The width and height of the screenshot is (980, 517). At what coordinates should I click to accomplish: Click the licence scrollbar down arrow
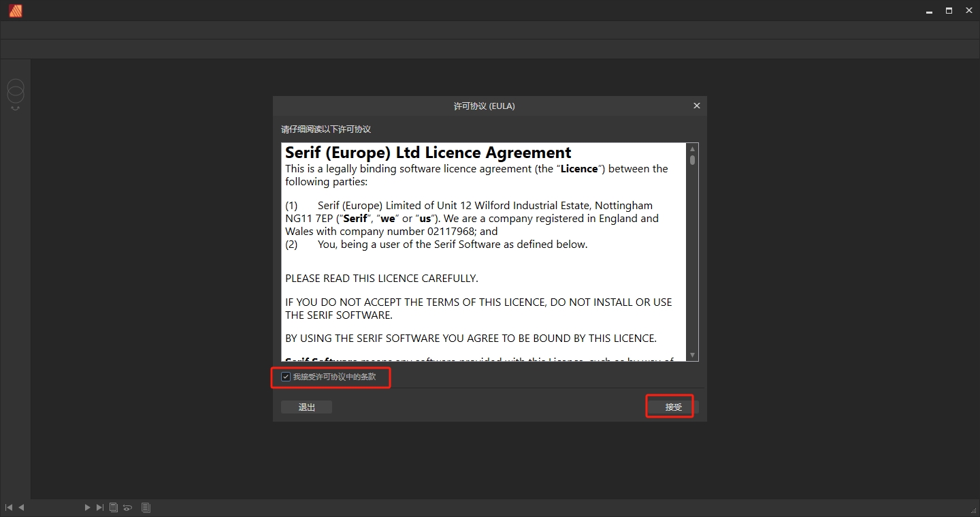[x=693, y=355]
